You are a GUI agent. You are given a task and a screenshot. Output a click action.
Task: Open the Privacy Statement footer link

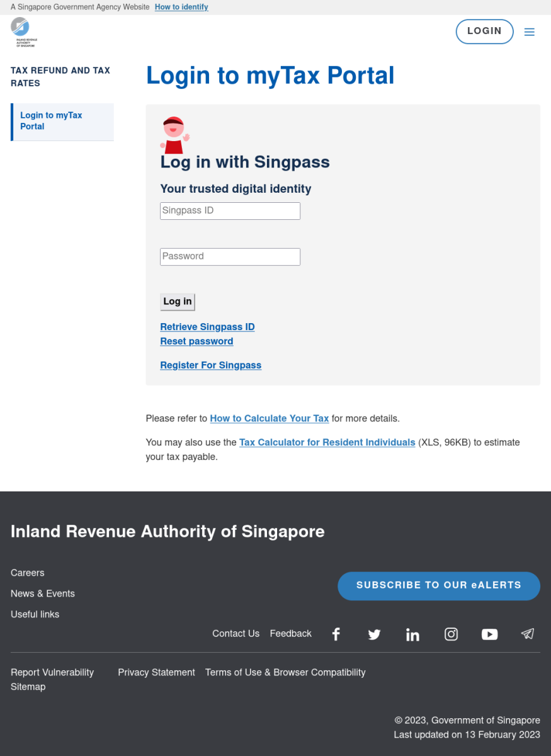156,672
